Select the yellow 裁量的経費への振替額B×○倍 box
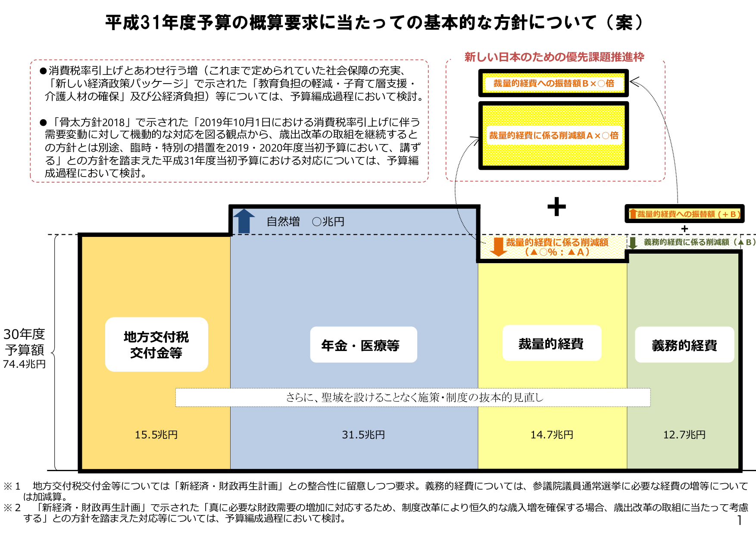This screenshot has height=534, width=756. coord(553,84)
